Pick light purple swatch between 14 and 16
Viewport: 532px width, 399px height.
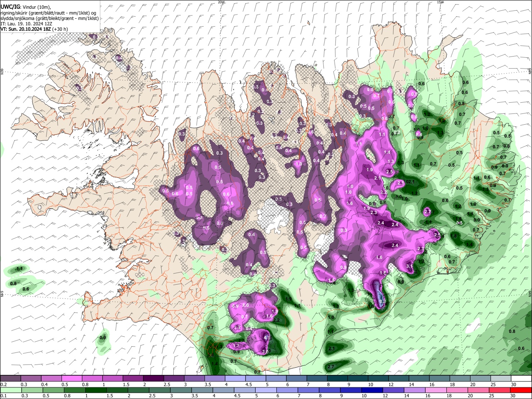tap(414, 390)
